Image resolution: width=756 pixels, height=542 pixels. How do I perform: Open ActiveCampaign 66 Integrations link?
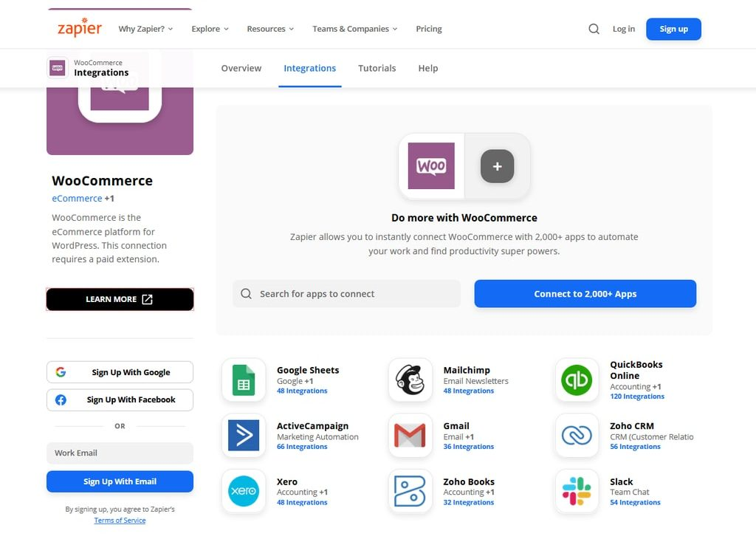click(302, 447)
